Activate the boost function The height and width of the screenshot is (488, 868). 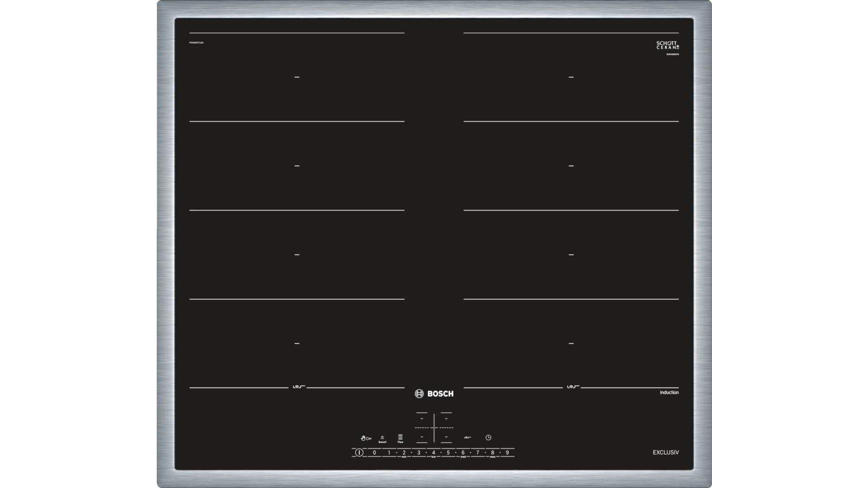point(382,438)
